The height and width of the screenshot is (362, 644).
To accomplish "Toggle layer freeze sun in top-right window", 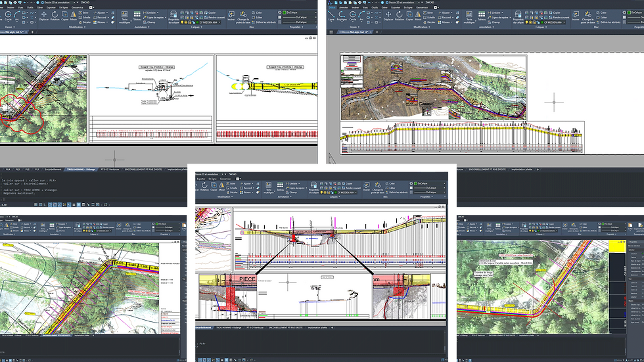I will click(x=530, y=22).
